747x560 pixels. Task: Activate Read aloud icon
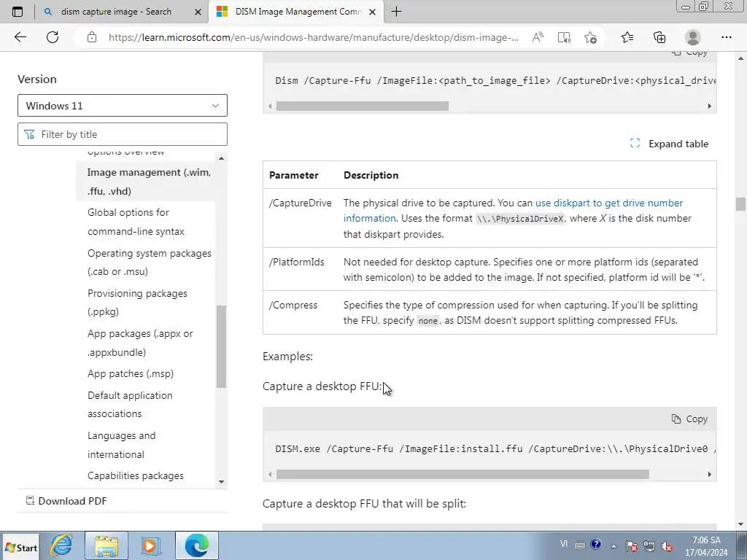(x=538, y=38)
